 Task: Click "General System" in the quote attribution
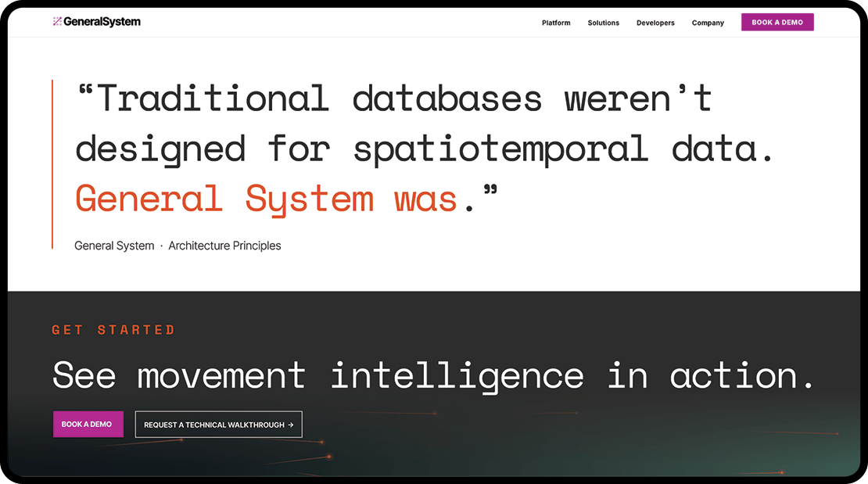114,246
